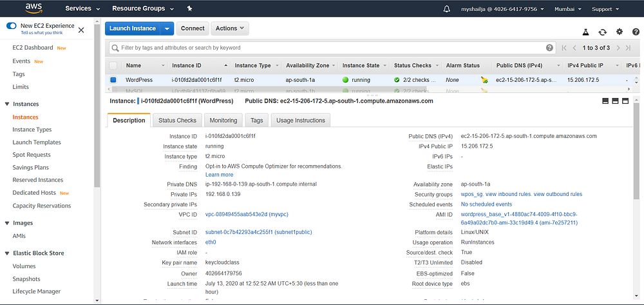Open the Learn more link
644x305 pixels.
click(x=220, y=175)
